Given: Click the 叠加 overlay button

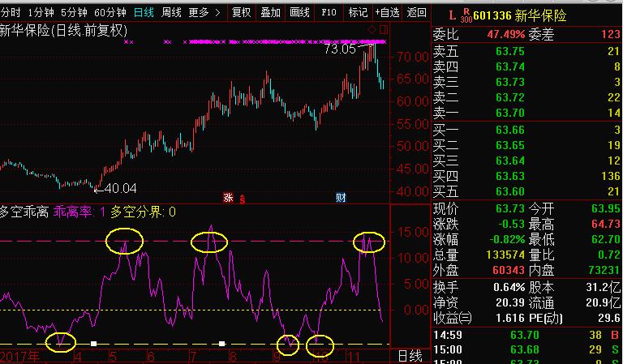Looking at the screenshot, I should [271, 13].
